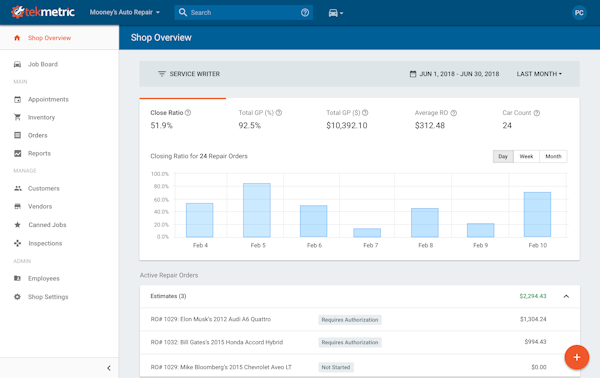Click the Vendors store icon
This screenshot has height=378, width=600.
point(17,206)
